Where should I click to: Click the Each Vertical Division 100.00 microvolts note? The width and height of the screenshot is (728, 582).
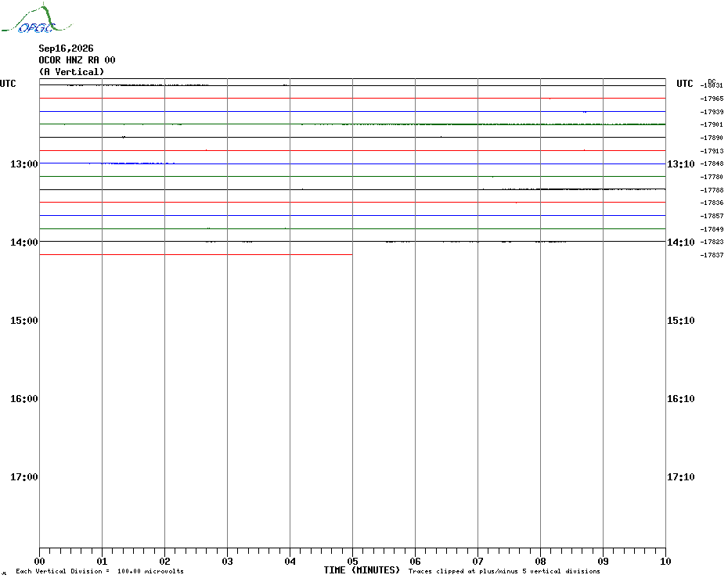click(x=100, y=571)
